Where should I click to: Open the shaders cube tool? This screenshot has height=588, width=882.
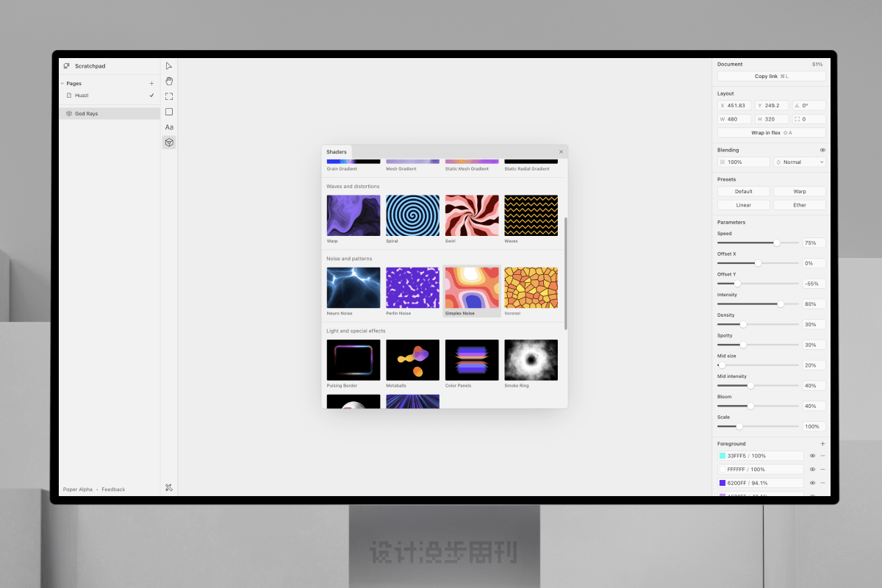tap(169, 143)
